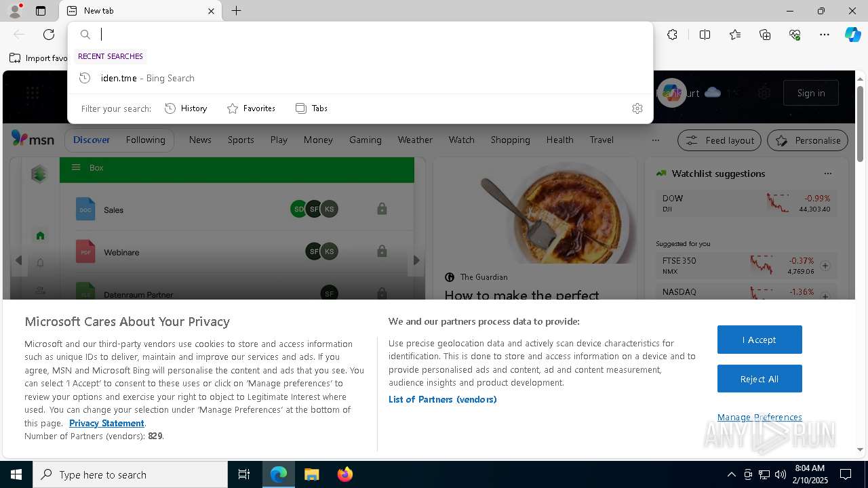Open Gaming section
This screenshot has width=868, height=488.
coord(366,140)
